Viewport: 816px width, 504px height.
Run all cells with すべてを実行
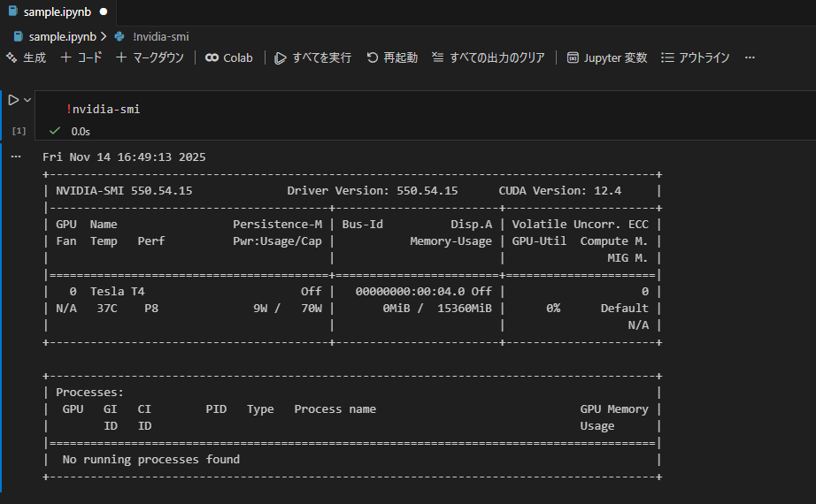pos(312,57)
